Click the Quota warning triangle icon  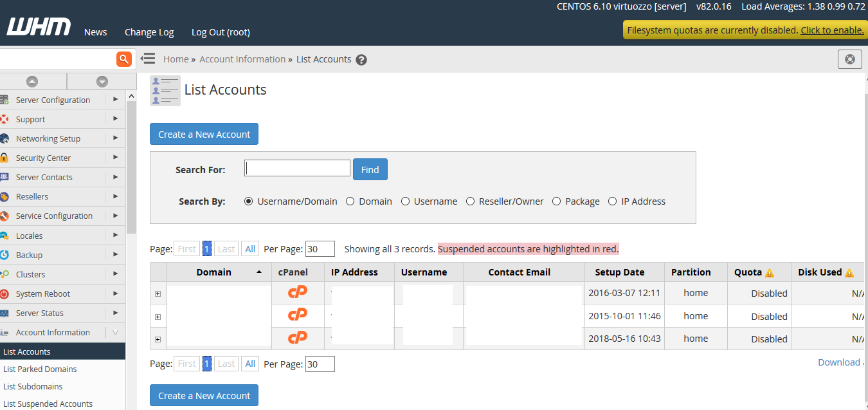point(770,273)
